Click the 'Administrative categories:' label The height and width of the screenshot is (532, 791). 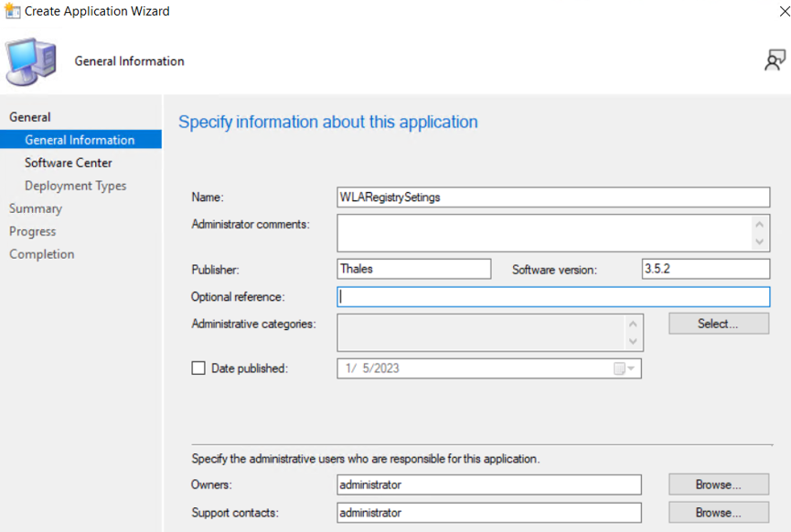pos(253,324)
